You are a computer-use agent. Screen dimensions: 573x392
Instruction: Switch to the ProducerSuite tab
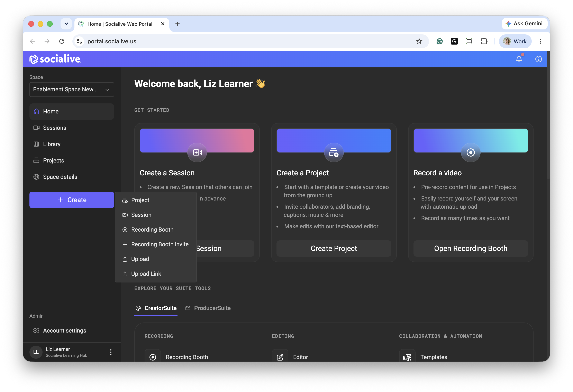(x=208, y=308)
